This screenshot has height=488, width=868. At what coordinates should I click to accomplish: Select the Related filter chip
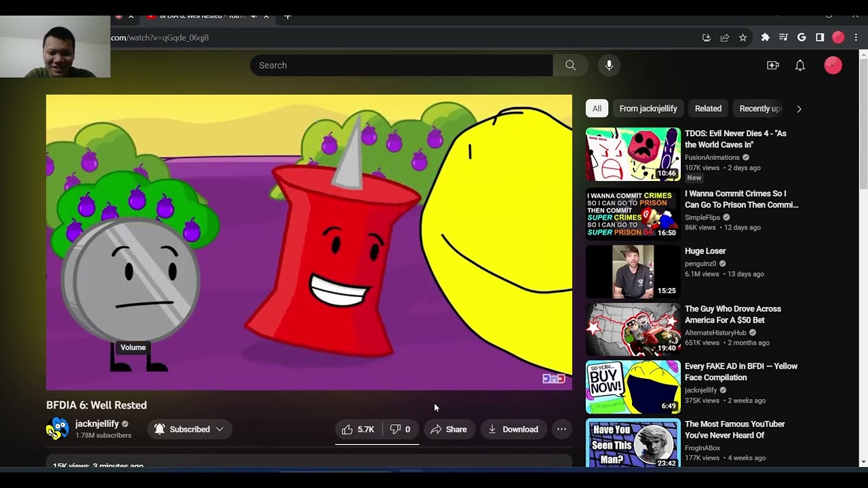point(708,108)
